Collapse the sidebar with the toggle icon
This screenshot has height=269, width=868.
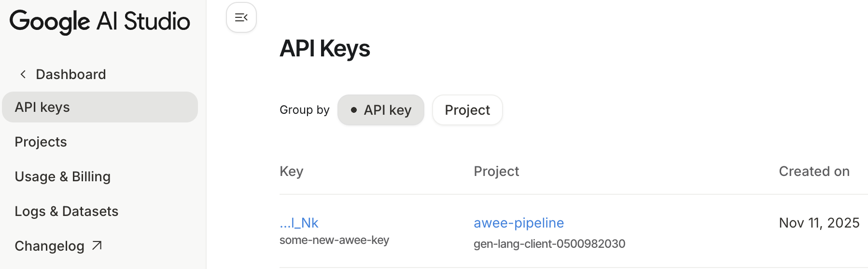point(241,18)
